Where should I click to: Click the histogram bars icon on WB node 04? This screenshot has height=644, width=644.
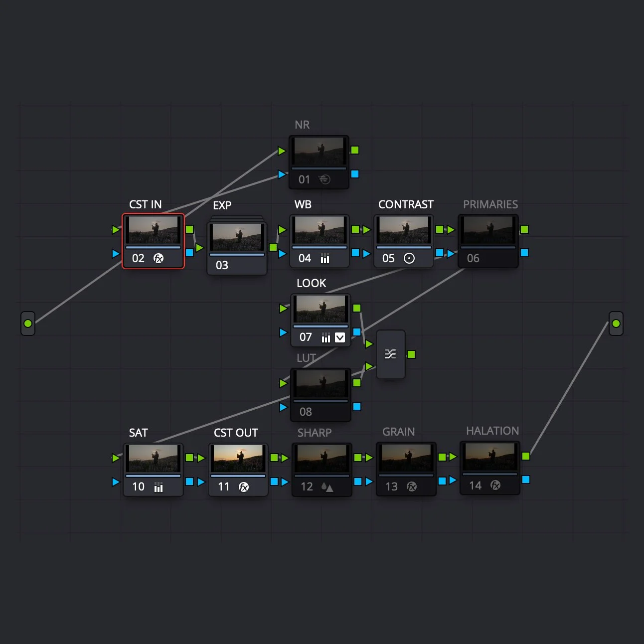click(x=325, y=258)
